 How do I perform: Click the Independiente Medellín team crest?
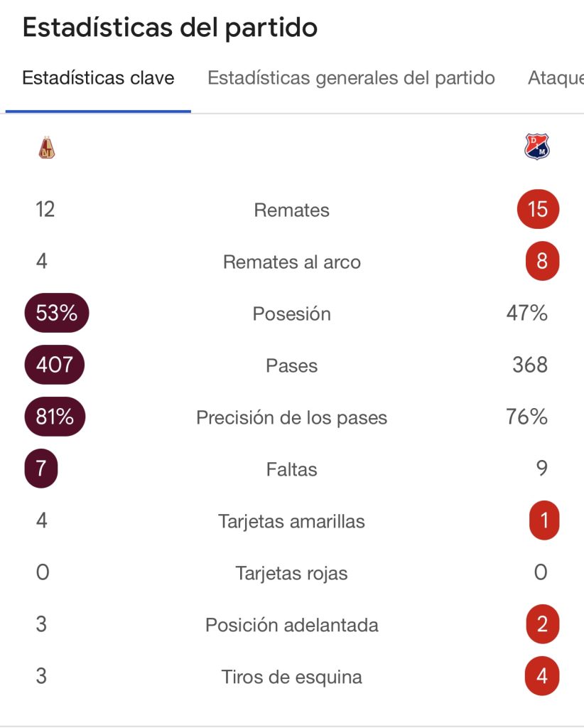point(538,147)
